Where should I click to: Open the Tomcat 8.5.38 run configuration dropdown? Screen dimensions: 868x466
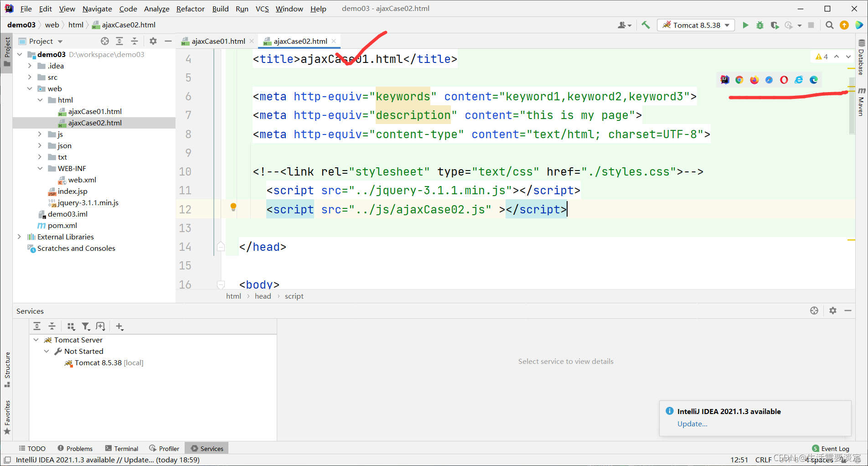coord(696,25)
